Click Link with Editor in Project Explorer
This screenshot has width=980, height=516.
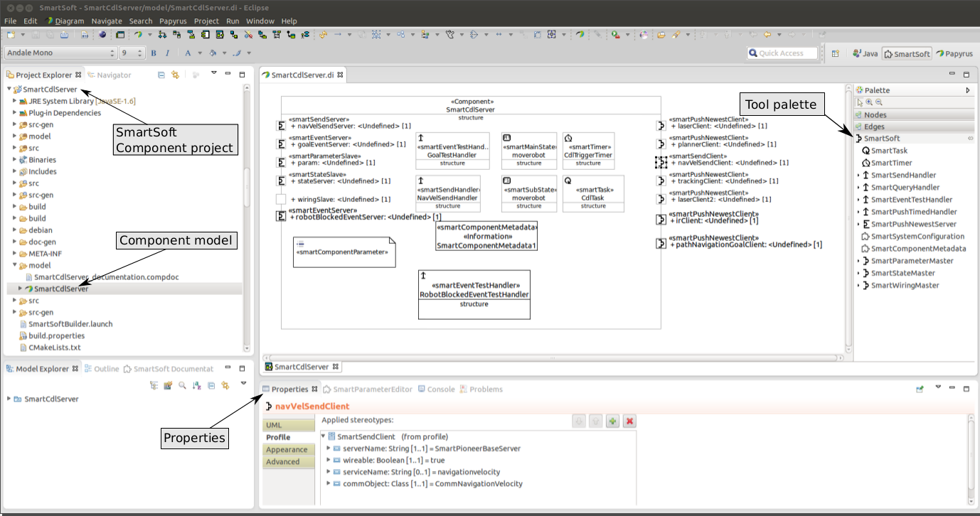(x=175, y=74)
